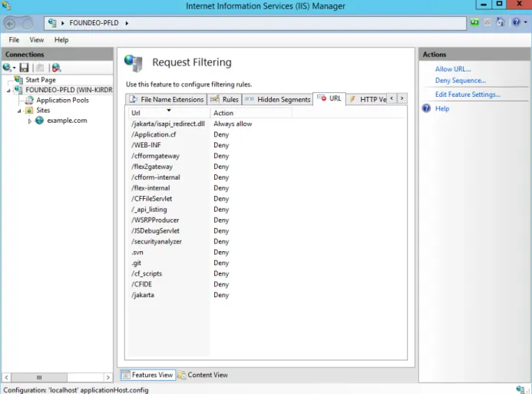Open the Help menu
Screen dimensions: 532x394
tap(61, 40)
